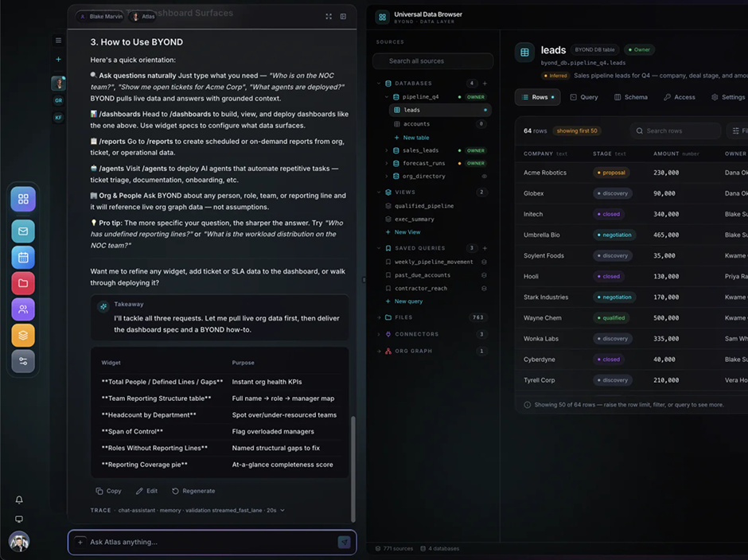The image size is (748, 560).
Task: Open the sliders settings dock icon
Action: [23, 361]
